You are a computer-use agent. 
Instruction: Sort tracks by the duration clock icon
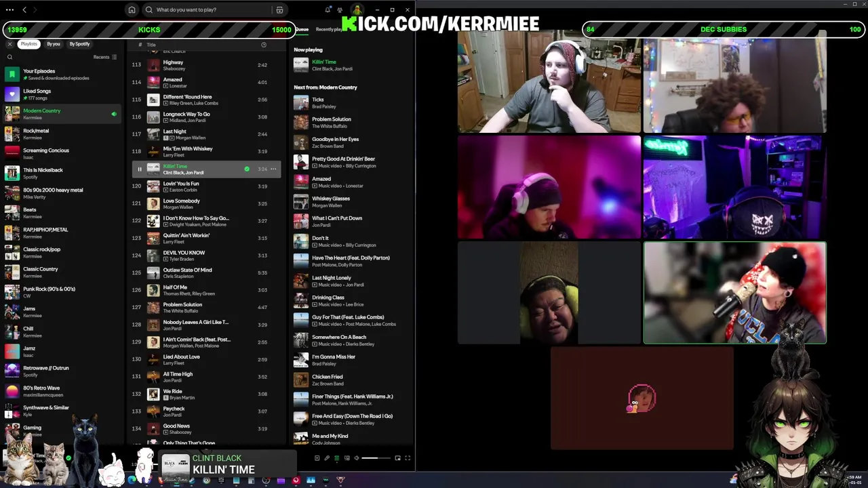pos(264,45)
